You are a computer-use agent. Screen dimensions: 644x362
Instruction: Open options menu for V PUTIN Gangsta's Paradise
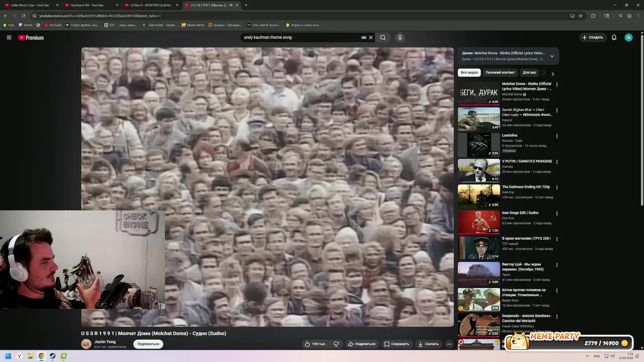(x=556, y=162)
